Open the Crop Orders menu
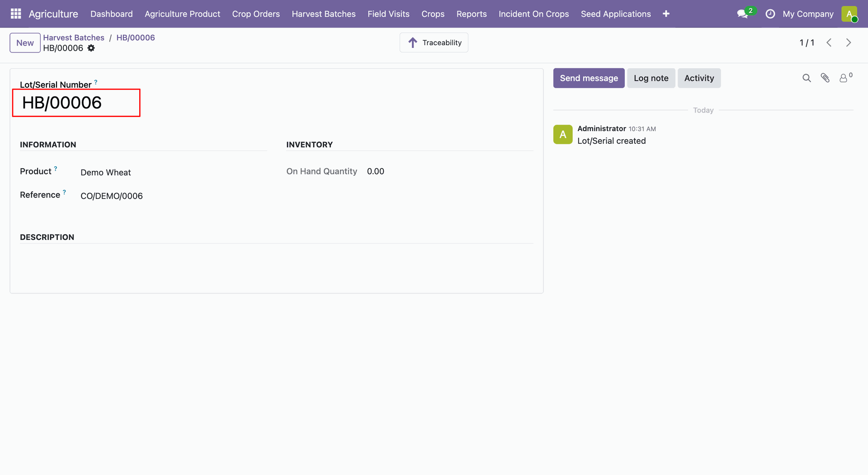Image resolution: width=868 pixels, height=475 pixels. [x=256, y=14]
